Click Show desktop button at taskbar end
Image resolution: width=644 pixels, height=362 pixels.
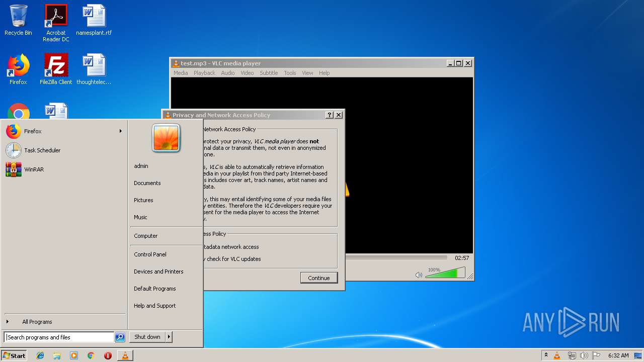(638, 355)
